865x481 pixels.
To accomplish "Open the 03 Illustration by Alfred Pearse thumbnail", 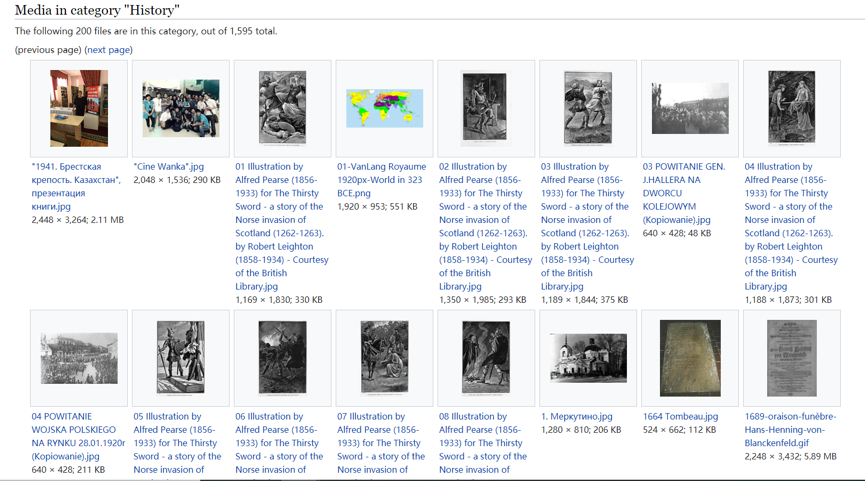I will (x=588, y=108).
